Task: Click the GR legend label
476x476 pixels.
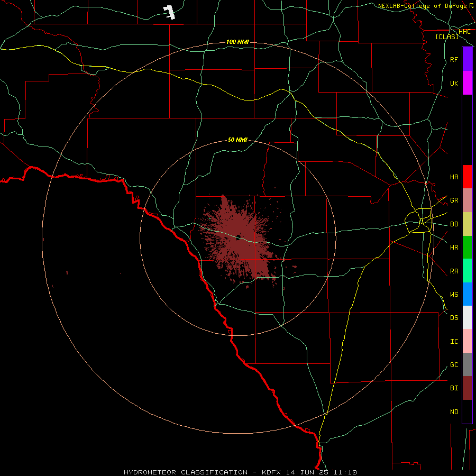Action: pyautogui.click(x=454, y=200)
